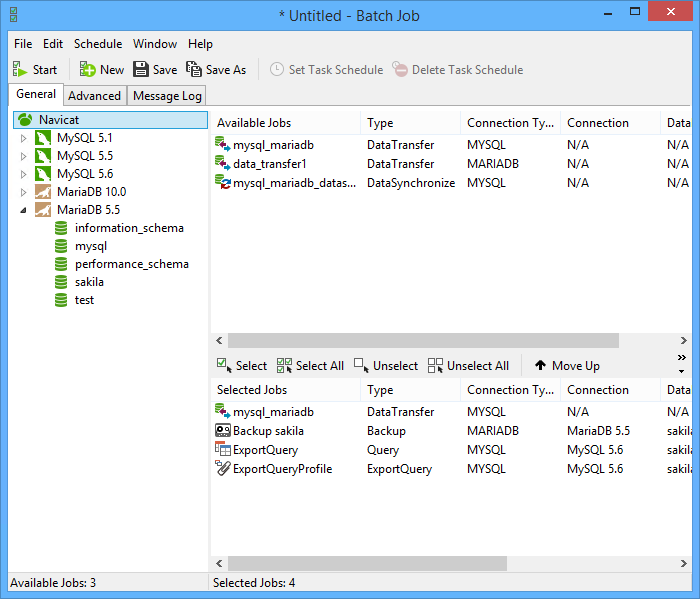Viewport: 700px width, 599px height.
Task: Click the Selected Jobs horizontal scrollbar thumb
Action: 367,563
